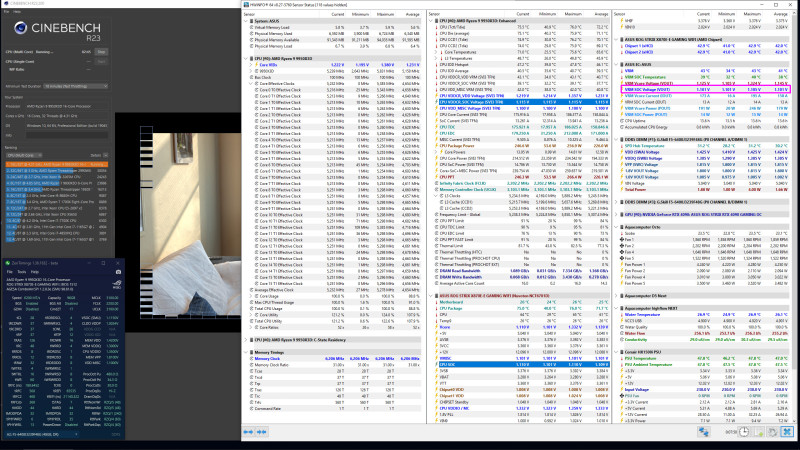Screen dimensions: 800x450
Task: Click the Cinebench logo sphere icon
Action: [20, 28]
